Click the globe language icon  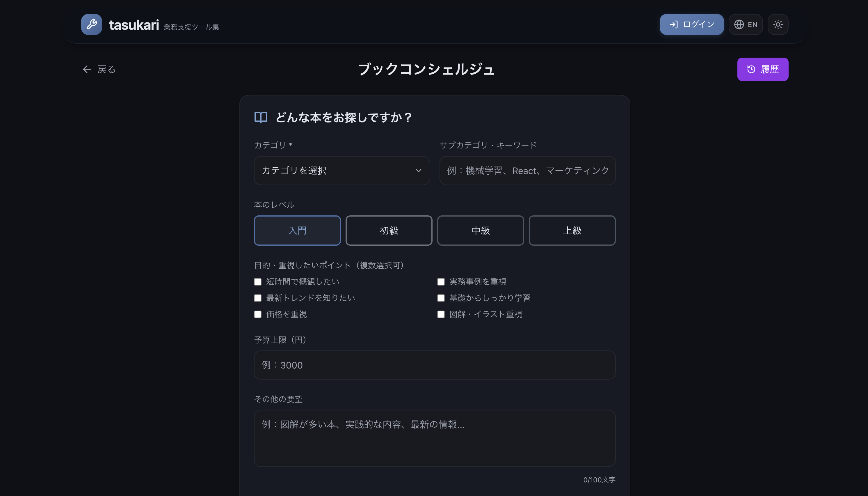[739, 24]
